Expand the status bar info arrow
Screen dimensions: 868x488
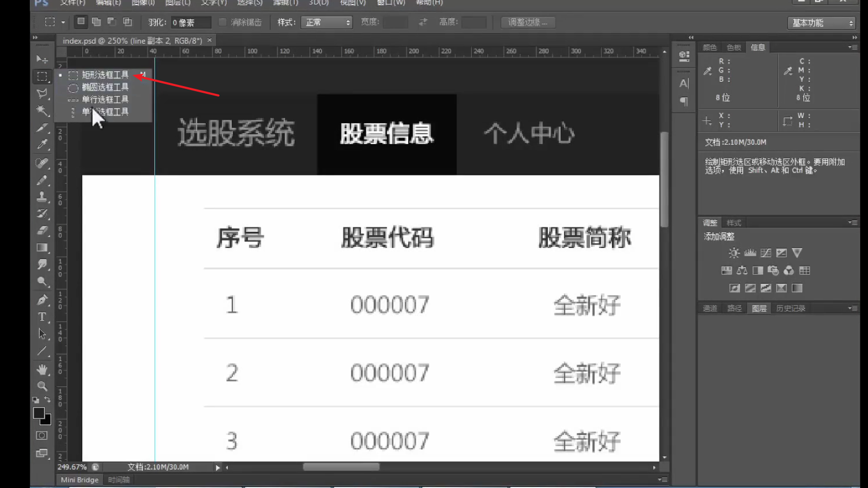(x=218, y=468)
